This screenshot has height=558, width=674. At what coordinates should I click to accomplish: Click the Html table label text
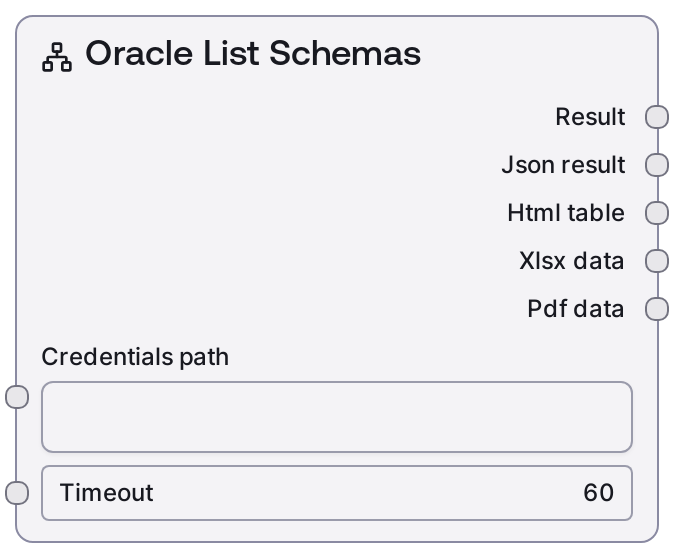(x=566, y=213)
